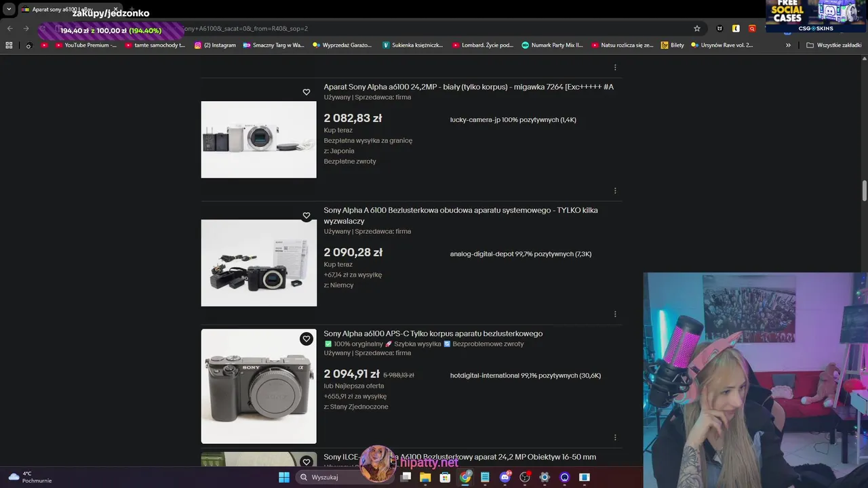Click the Wyszukaj taskbar search box
This screenshot has width=868, height=488.
tap(344, 477)
